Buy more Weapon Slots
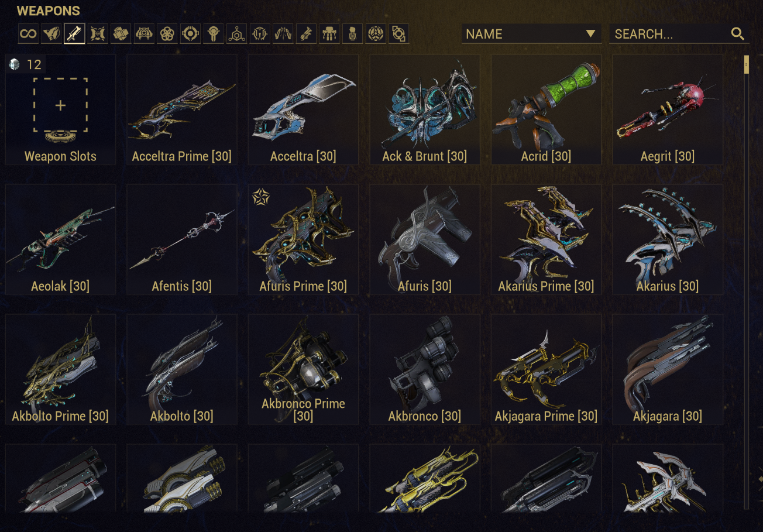Screen dimensions: 763x532 coord(60,110)
